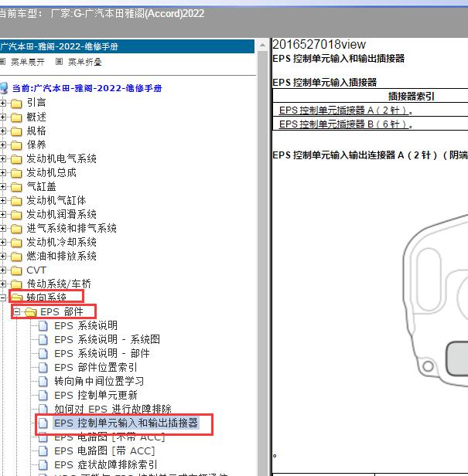Click the page icon of EPS 控制单元更新
The height and width of the screenshot is (476, 468).
(x=43, y=396)
